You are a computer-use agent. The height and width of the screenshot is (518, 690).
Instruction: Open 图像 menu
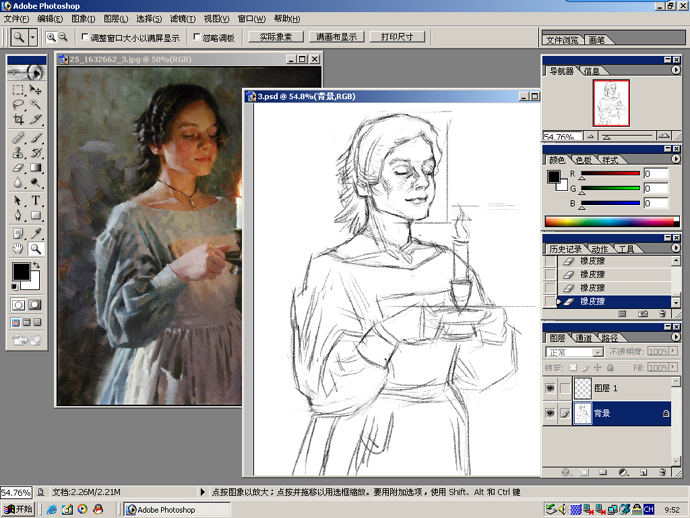83,18
